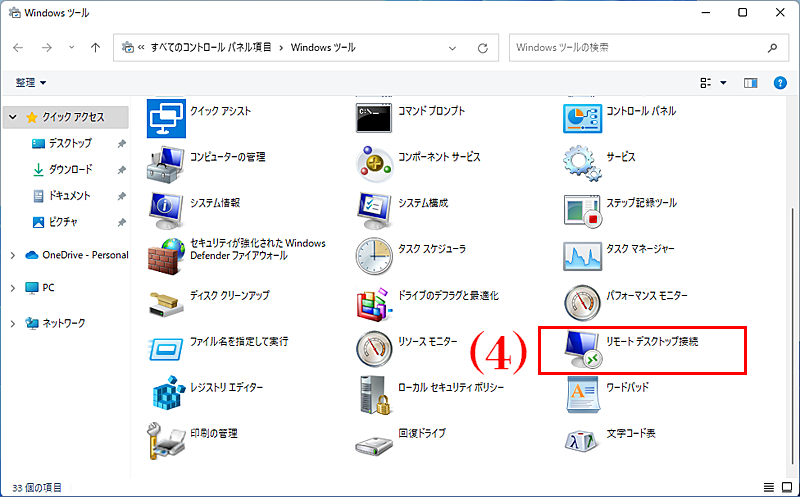Viewport: 800px width, 497px height.
Task: Switch to large icons view in status bar
Action: [x=787, y=487]
